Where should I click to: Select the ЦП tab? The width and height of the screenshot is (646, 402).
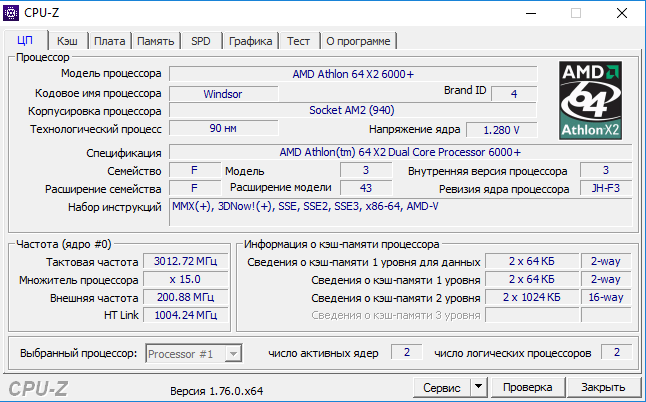pos(26,40)
